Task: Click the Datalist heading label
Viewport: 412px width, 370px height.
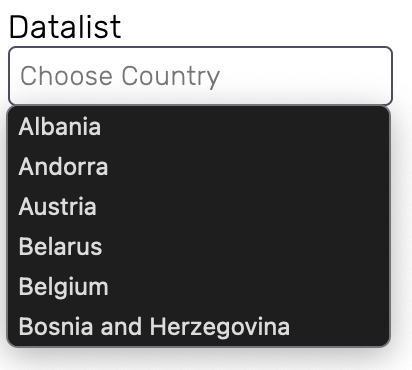Action: pos(65,27)
